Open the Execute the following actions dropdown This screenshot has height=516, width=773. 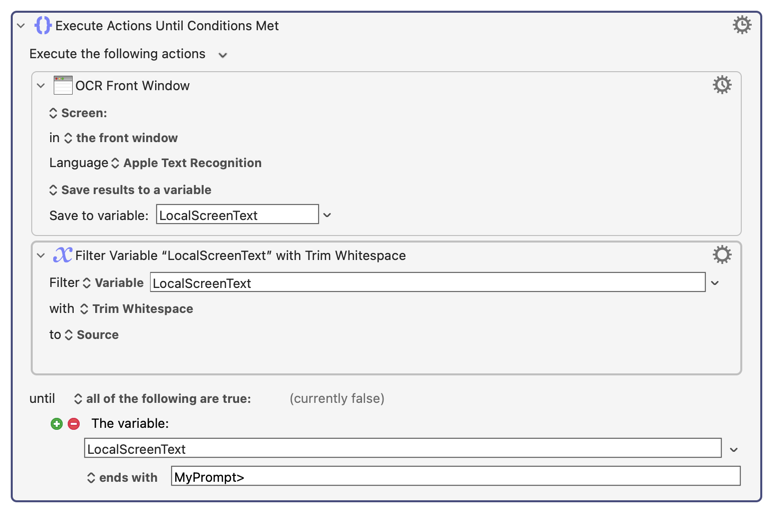click(223, 55)
